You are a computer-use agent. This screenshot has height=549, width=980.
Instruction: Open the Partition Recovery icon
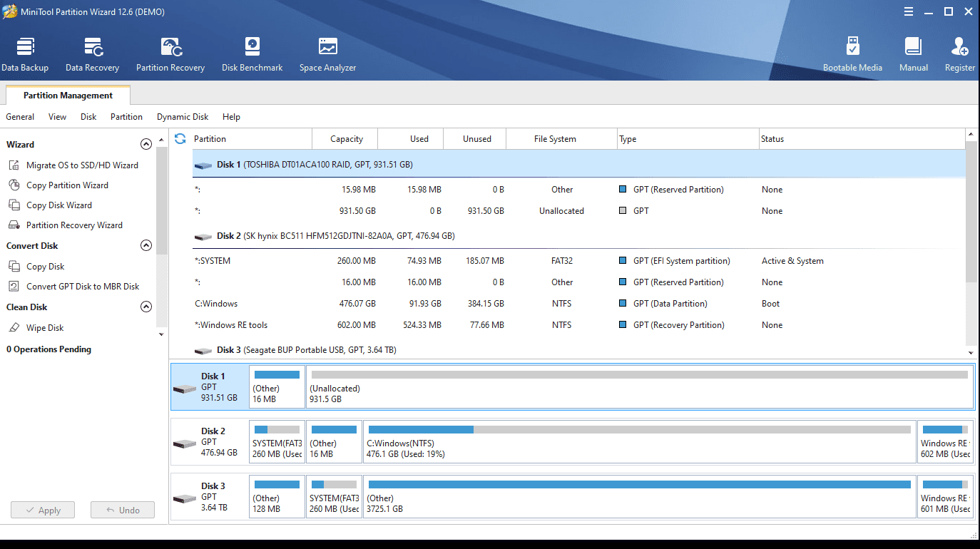171,47
